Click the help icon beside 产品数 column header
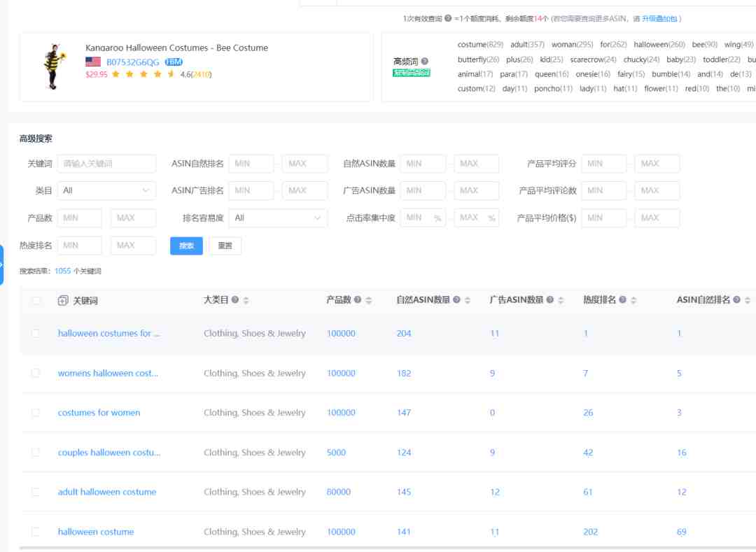The height and width of the screenshot is (552, 756). pyautogui.click(x=357, y=299)
